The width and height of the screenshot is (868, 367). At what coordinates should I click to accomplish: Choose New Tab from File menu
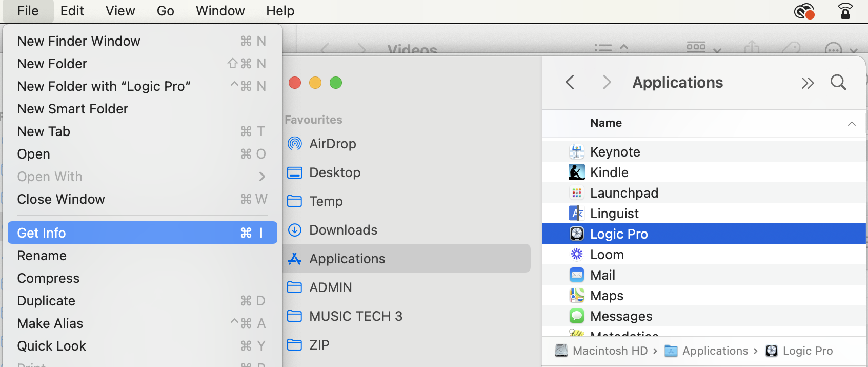(142, 131)
